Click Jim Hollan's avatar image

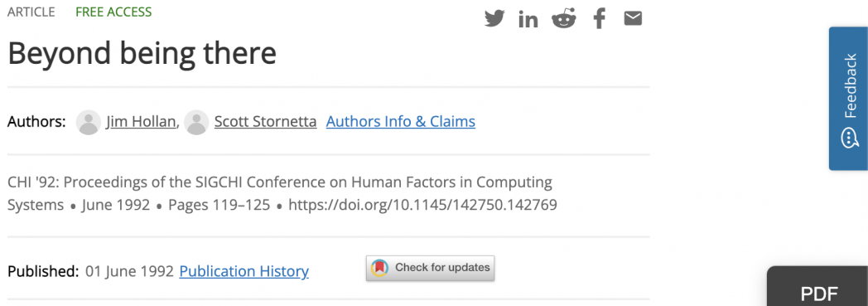(x=88, y=122)
